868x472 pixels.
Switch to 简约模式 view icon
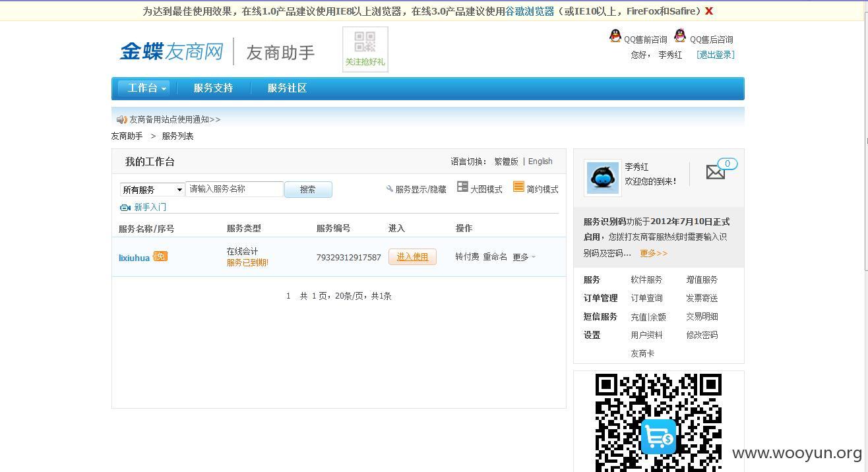coord(518,187)
